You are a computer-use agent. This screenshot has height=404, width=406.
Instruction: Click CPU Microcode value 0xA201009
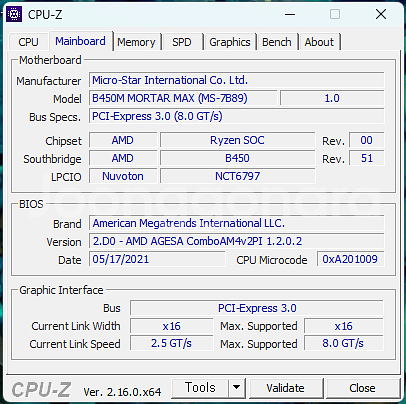(350, 259)
